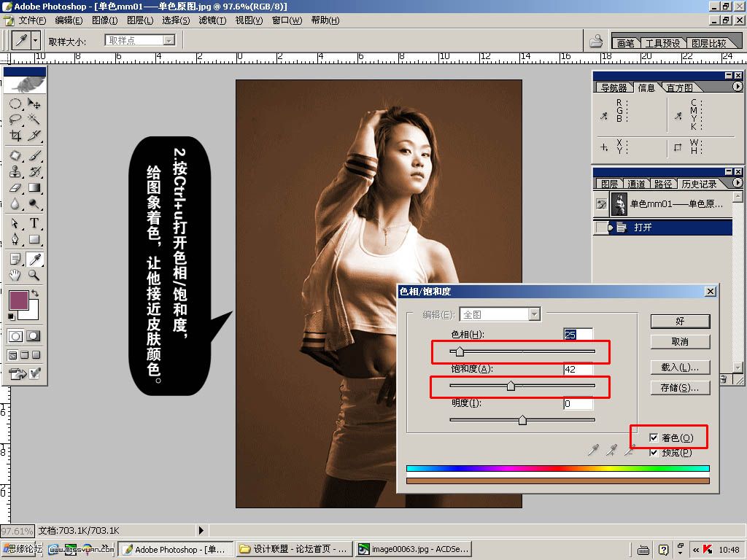Open eyedropper tool preset picker arrow

click(35, 41)
